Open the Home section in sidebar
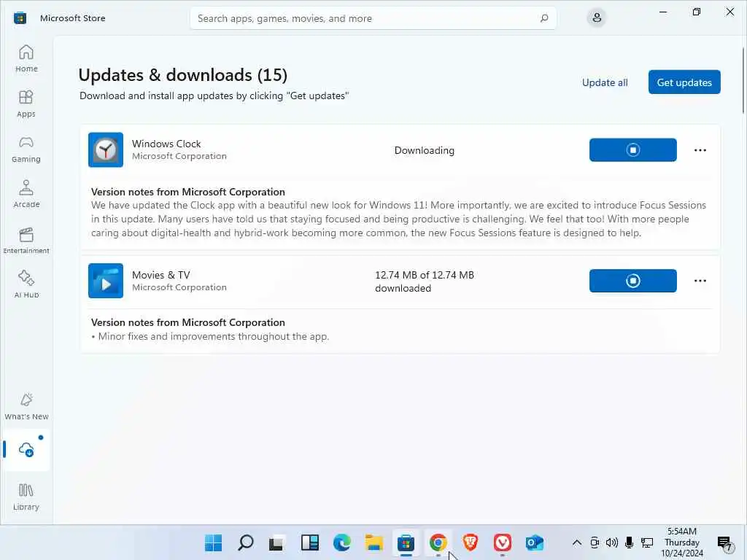The width and height of the screenshot is (747, 560). [26, 58]
